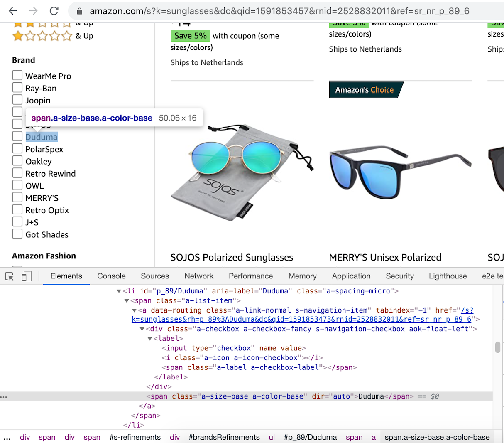Select the i a-icon-checkbox element line
The height and width of the screenshot is (443, 504).
pyautogui.click(x=242, y=358)
